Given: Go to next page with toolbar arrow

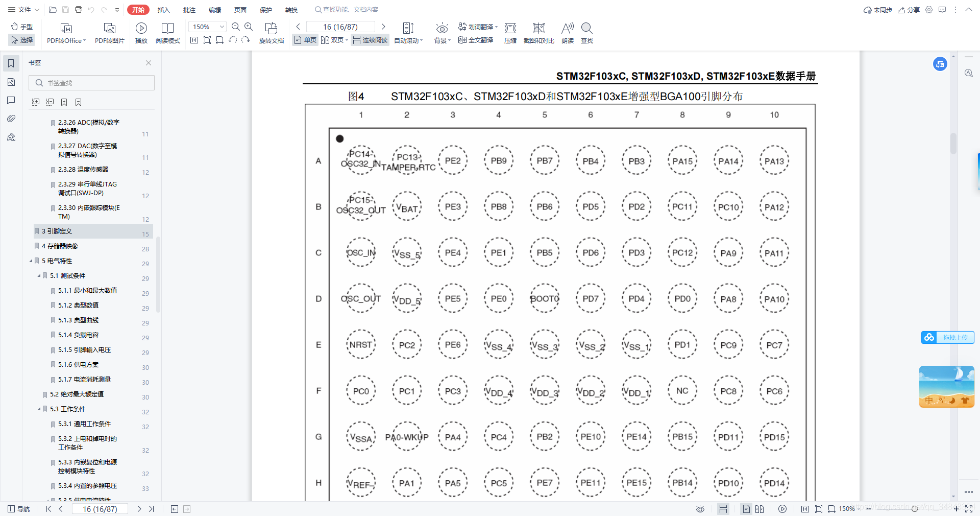Looking at the screenshot, I should (383, 27).
